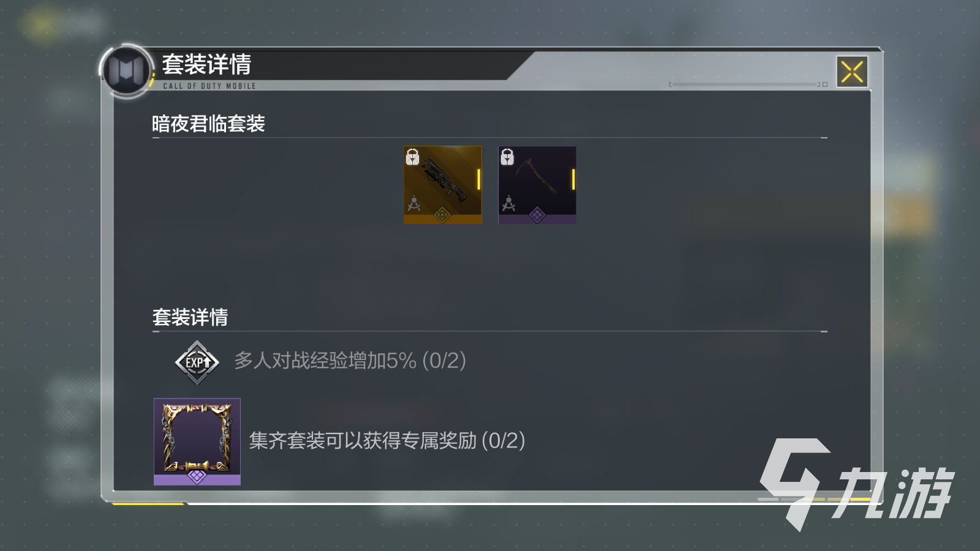Click the EXP boost diamond icon
The height and width of the screenshot is (551, 980).
[x=197, y=362]
